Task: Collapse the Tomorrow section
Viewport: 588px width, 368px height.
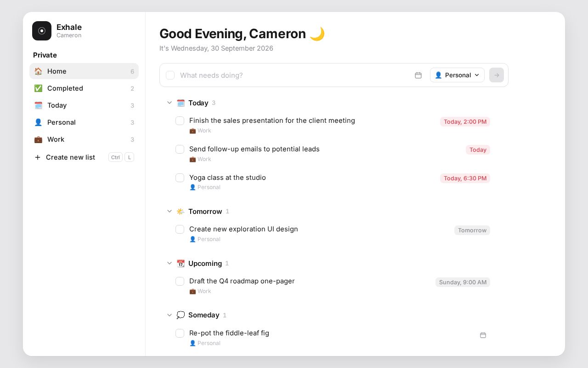Action: click(170, 212)
